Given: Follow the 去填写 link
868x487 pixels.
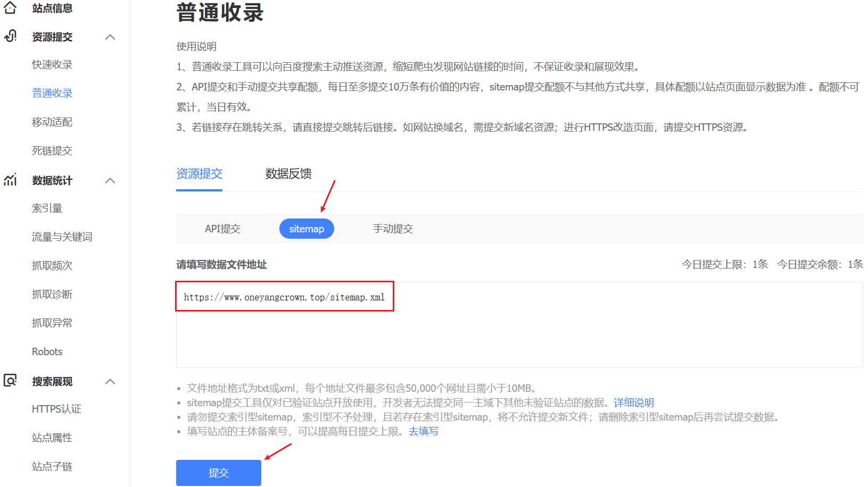Looking at the screenshot, I should pos(423,431).
